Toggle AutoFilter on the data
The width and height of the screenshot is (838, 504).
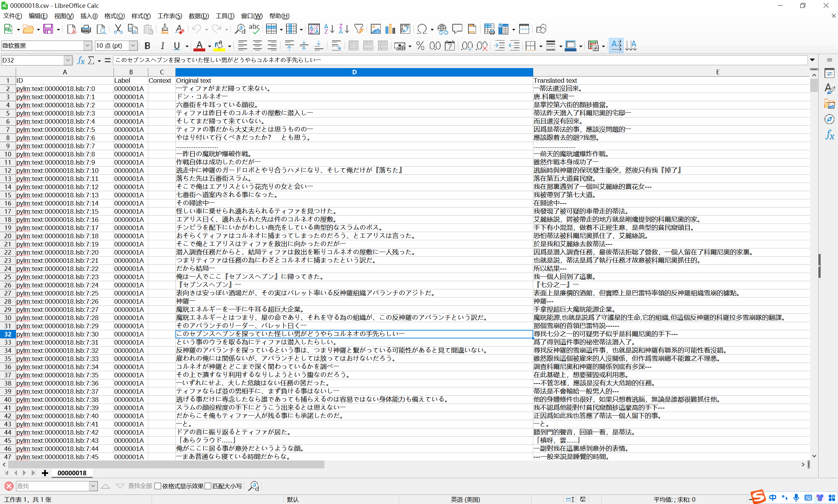(359, 29)
